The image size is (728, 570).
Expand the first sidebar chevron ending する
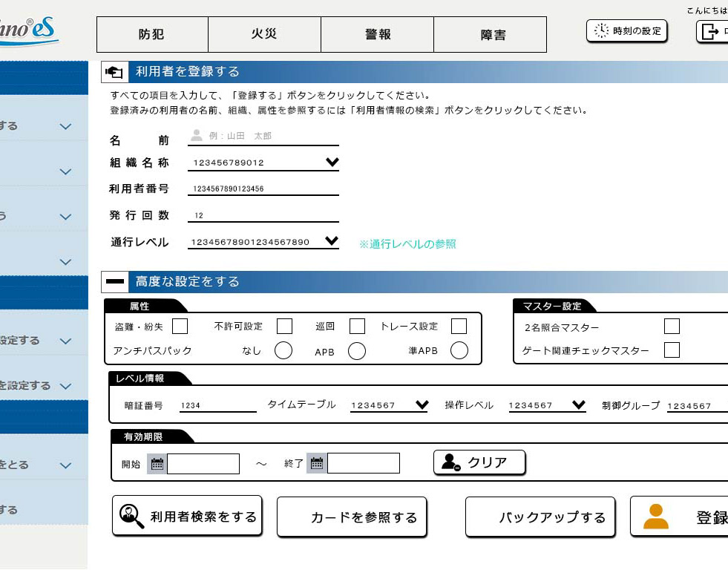[x=65, y=126]
